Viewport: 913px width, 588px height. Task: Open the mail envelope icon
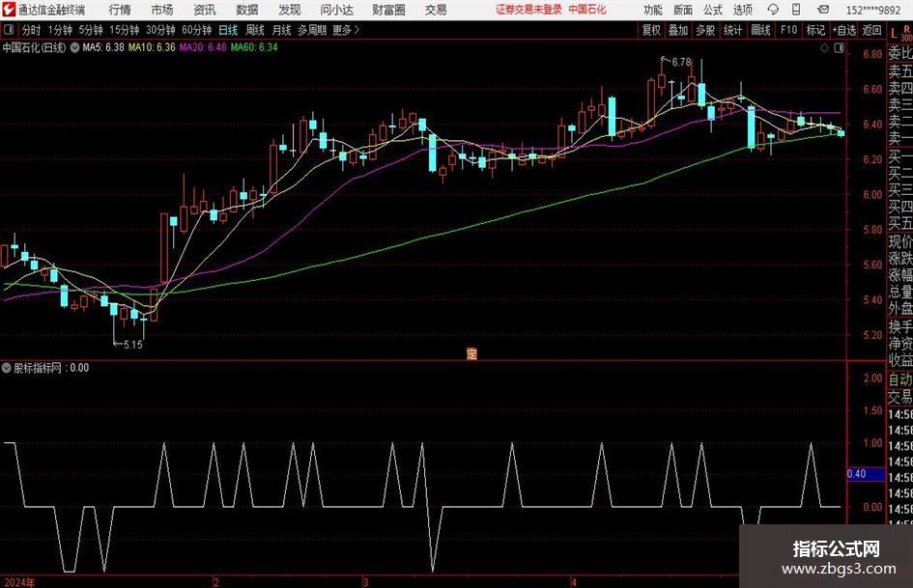pos(823,10)
